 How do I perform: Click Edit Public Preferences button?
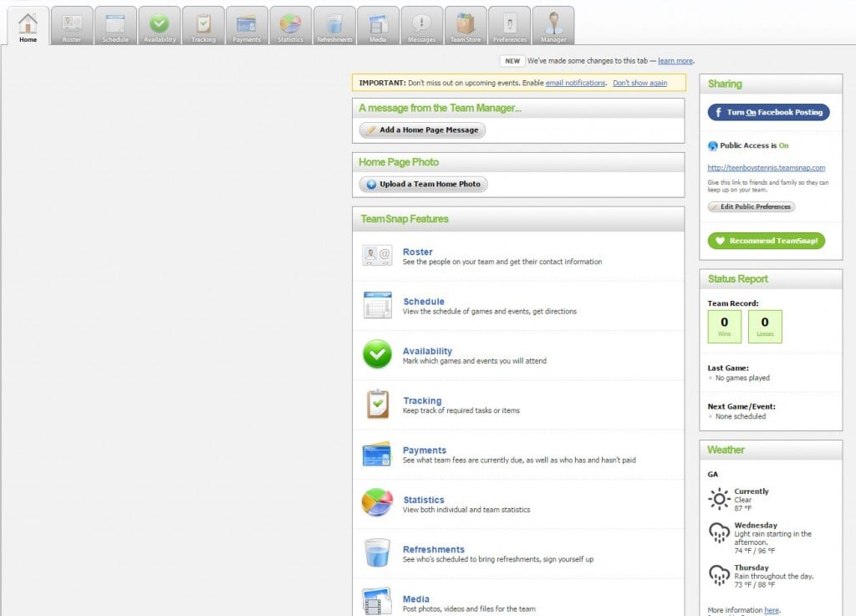752,206
